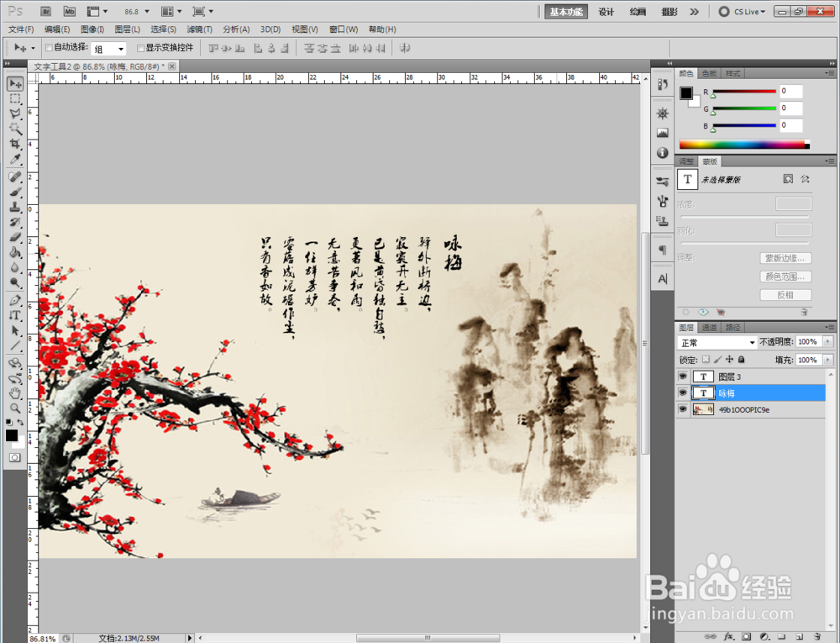Switch to the 色板 tab

coord(709,73)
